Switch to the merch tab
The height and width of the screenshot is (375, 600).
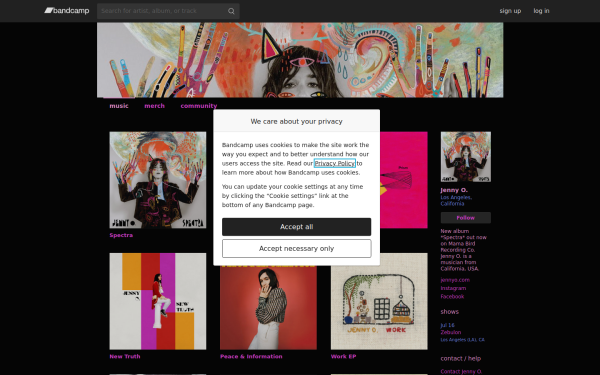pos(155,106)
